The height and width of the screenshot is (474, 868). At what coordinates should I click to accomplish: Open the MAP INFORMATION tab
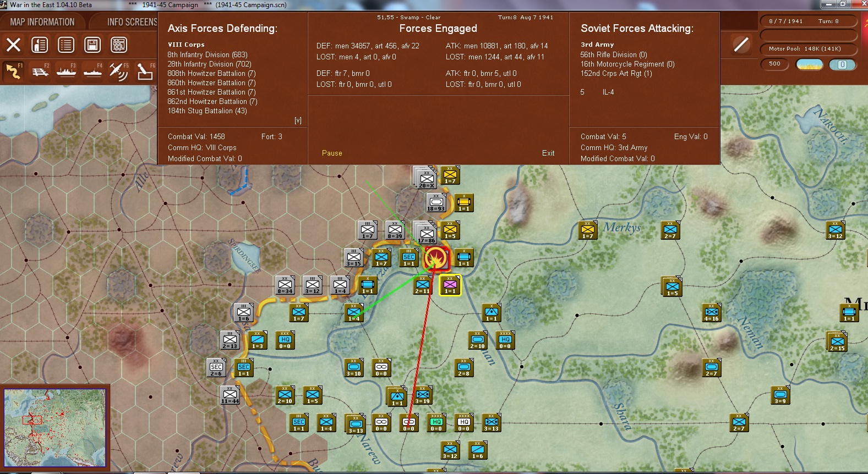42,22
